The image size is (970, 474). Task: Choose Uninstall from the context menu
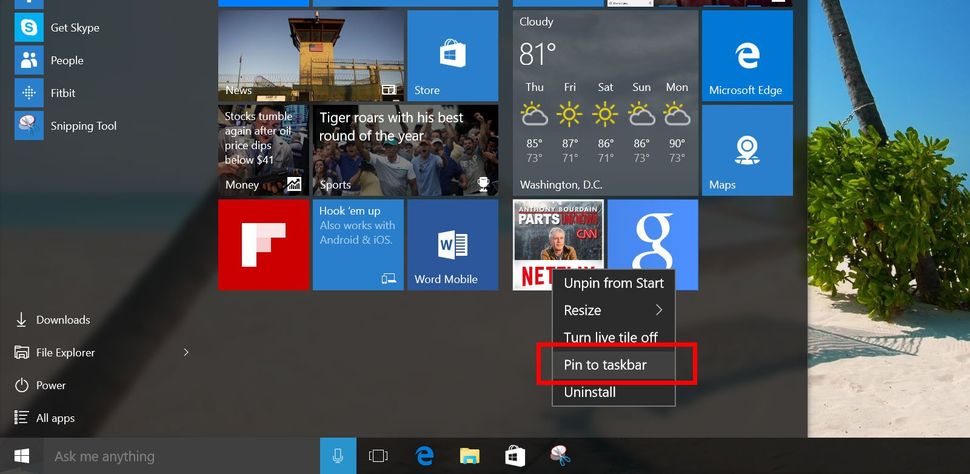pyautogui.click(x=614, y=392)
